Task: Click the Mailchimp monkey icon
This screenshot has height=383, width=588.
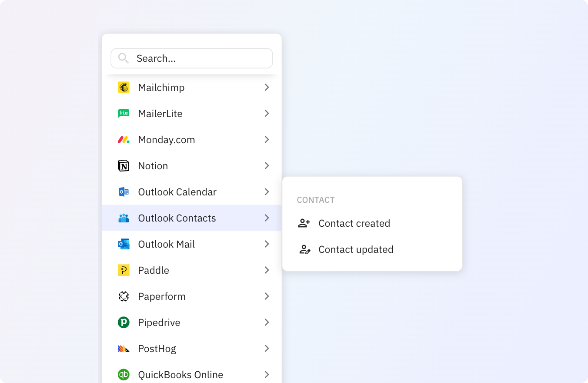Action: coord(124,87)
